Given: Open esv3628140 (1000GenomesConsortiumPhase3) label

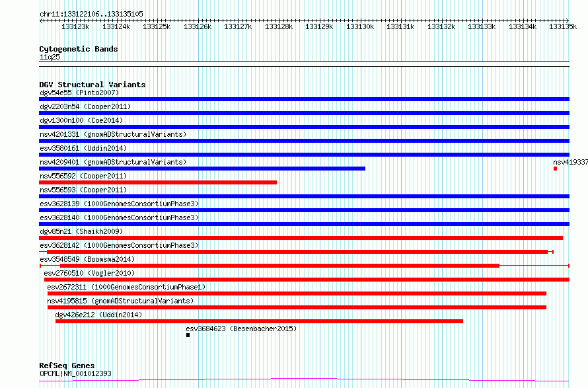Looking at the screenshot, I should pos(119,217).
